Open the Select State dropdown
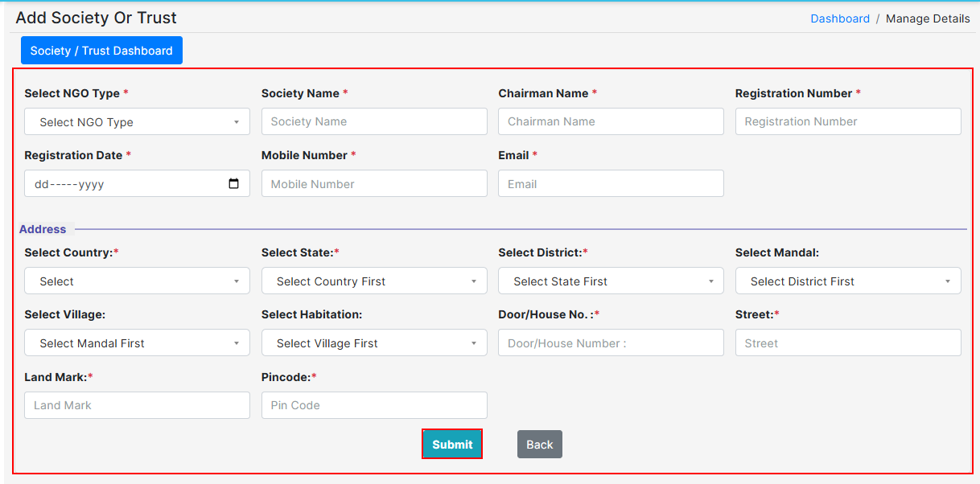This screenshot has width=980, height=484. 374,281
